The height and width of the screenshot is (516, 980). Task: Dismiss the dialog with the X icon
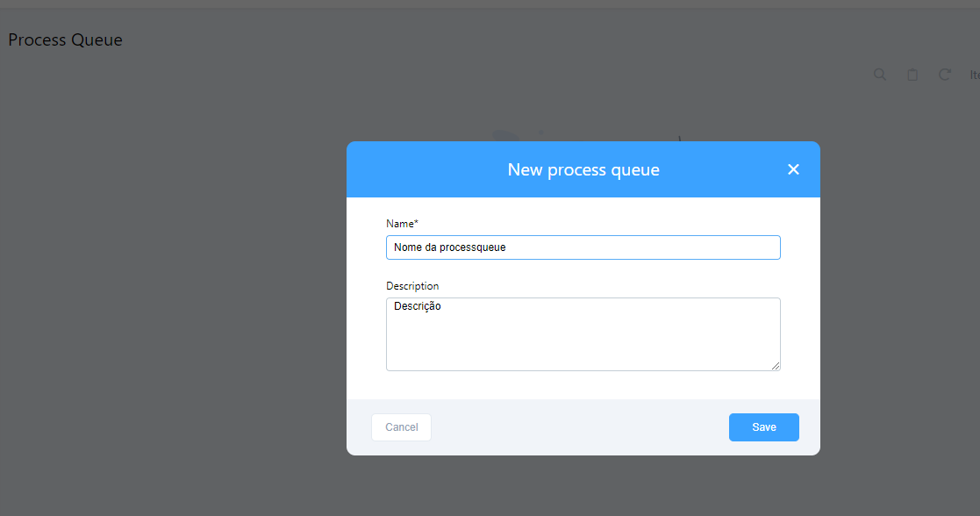(x=793, y=169)
